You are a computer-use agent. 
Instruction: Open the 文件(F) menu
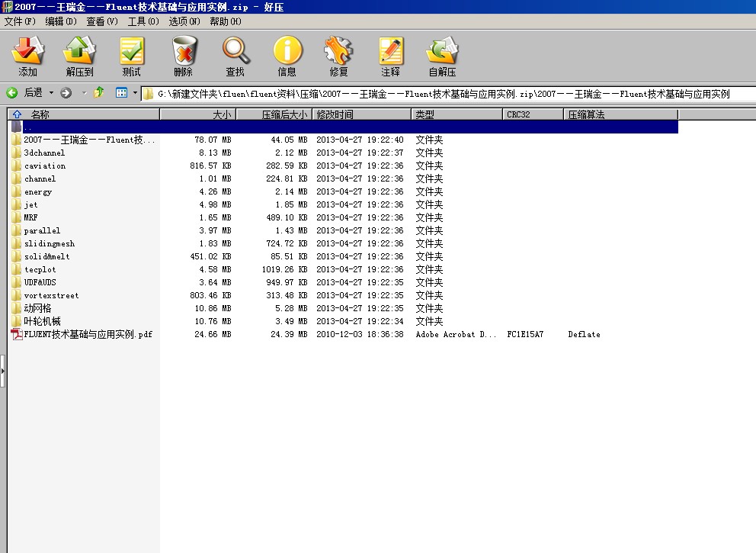[x=20, y=21]
